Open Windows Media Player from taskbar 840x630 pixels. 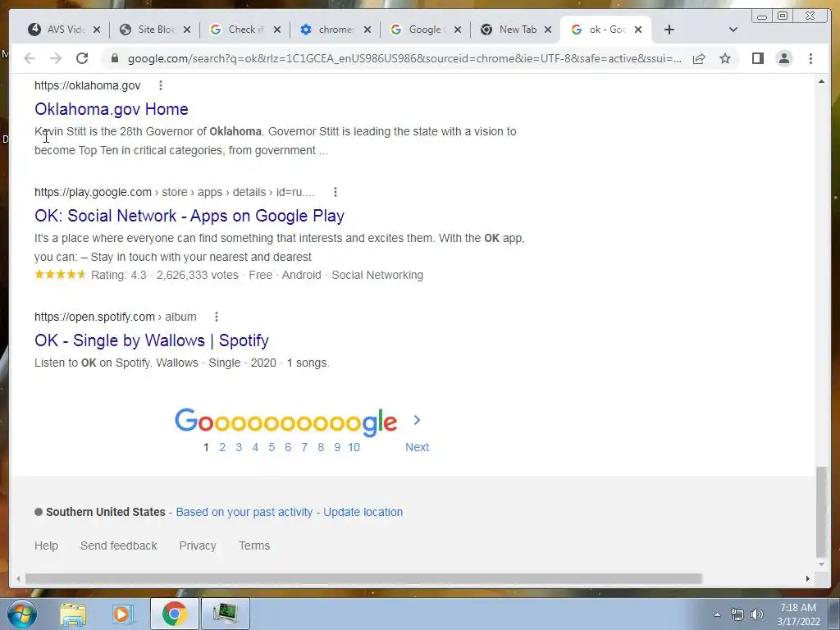(x=123, y=614)
